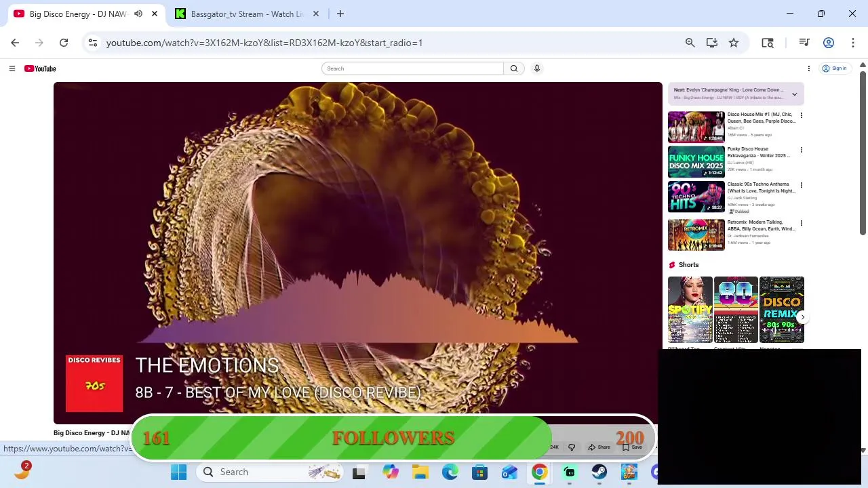Image resolution: width=868 pixels, height=488 pixels.
Task: Open the 80s Greatest Hits short
Action: 736,310
